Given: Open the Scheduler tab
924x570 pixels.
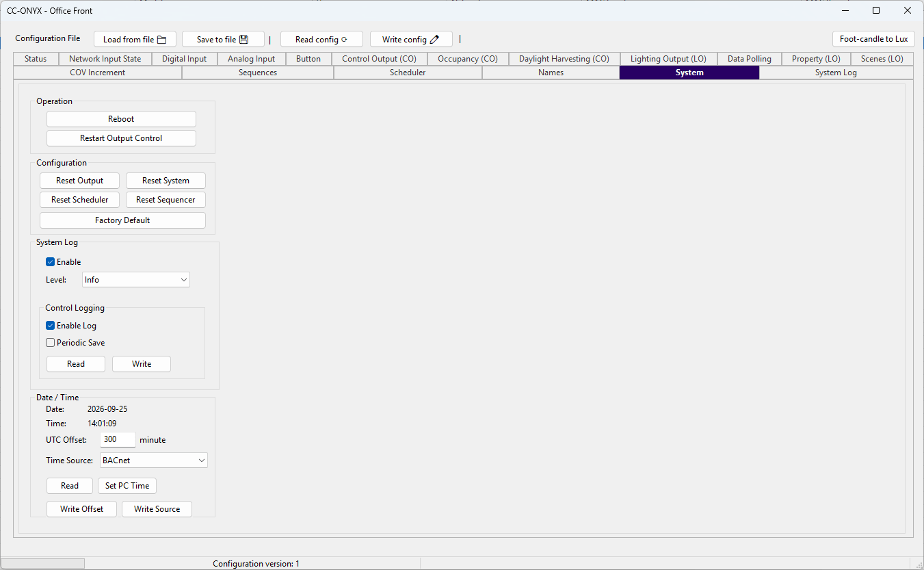Looking at the screenshot, I should (x=408, y=73).
